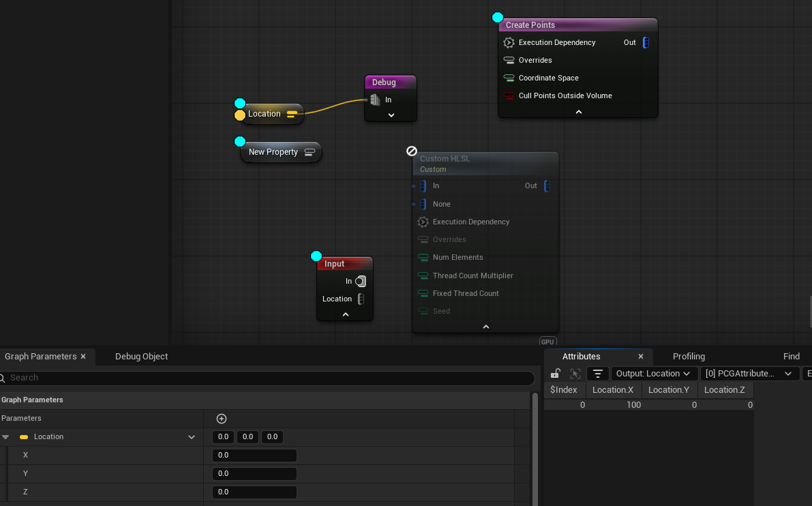Click the Execution Dependency pin on Create Points
812x506 pixels.
click(509, 42)
